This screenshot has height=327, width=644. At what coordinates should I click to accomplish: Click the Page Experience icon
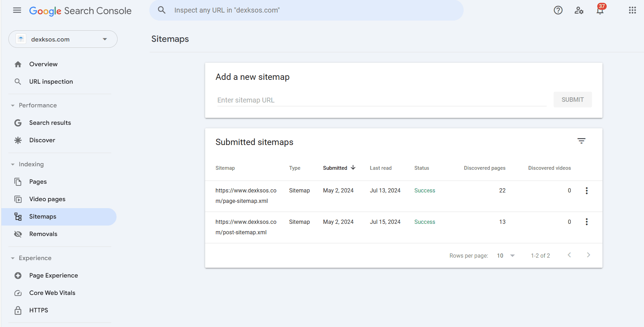click(x=18, y=275)
